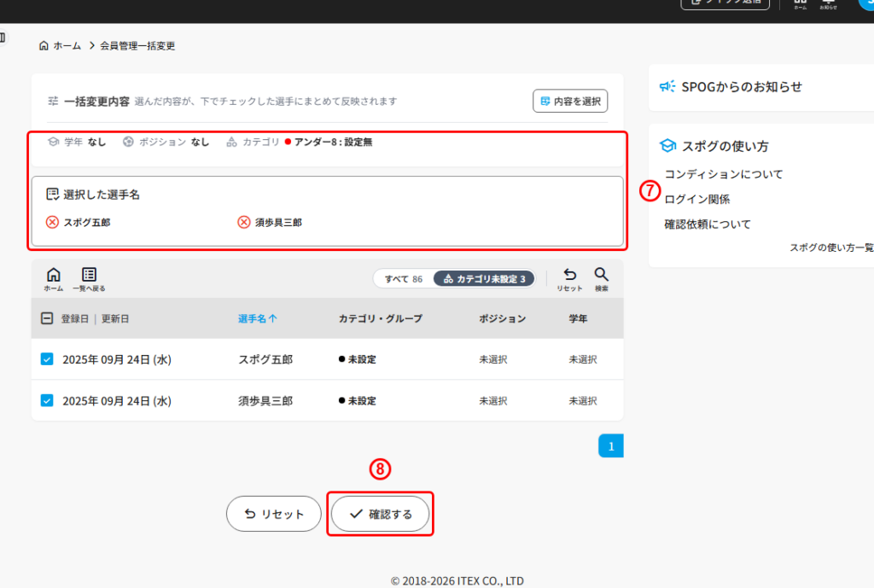This screenshot has height=588, width=874.
Task: Click the 確認する button
Action: click(x=380, y=514)
